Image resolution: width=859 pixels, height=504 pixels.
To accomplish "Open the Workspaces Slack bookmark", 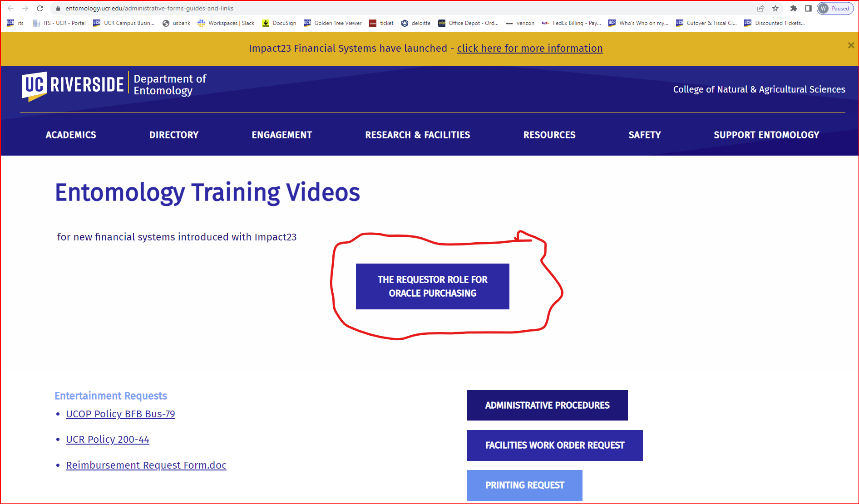I will (x=226, y=23).
